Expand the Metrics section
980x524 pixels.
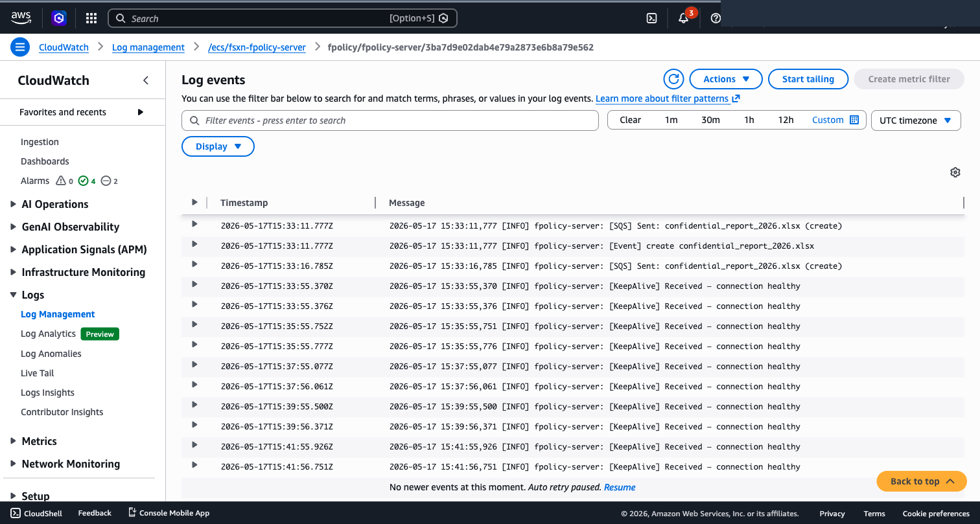14,441
